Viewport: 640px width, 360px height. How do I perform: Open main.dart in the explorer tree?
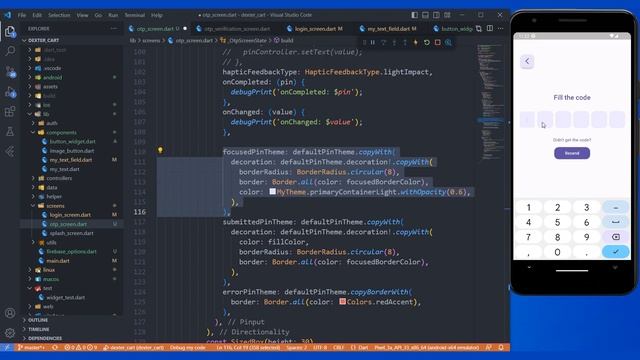[58, 261]
